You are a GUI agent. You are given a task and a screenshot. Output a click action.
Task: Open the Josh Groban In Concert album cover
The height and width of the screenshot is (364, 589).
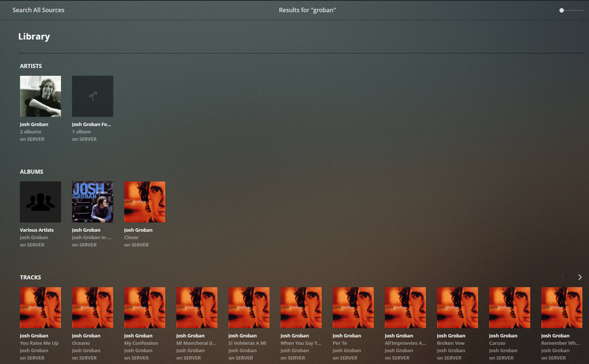(x=92, y=202)
